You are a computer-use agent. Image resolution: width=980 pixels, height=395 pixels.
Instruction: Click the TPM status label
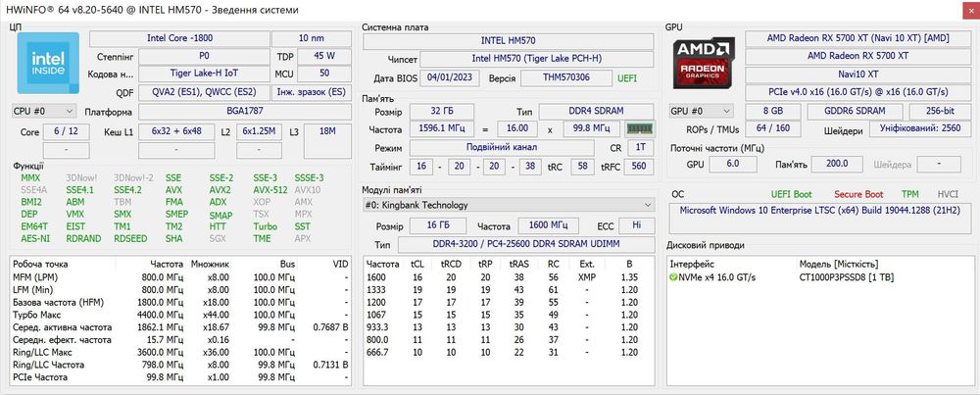pos(910,194)
